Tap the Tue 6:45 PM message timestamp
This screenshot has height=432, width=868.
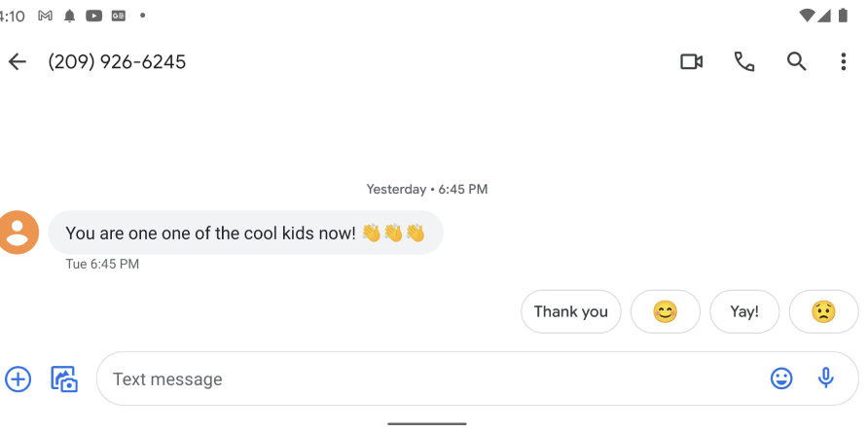coord(102,264)
